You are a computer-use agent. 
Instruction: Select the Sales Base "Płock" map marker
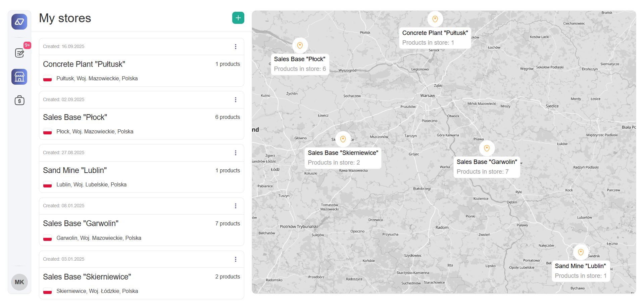click(300, 45)
